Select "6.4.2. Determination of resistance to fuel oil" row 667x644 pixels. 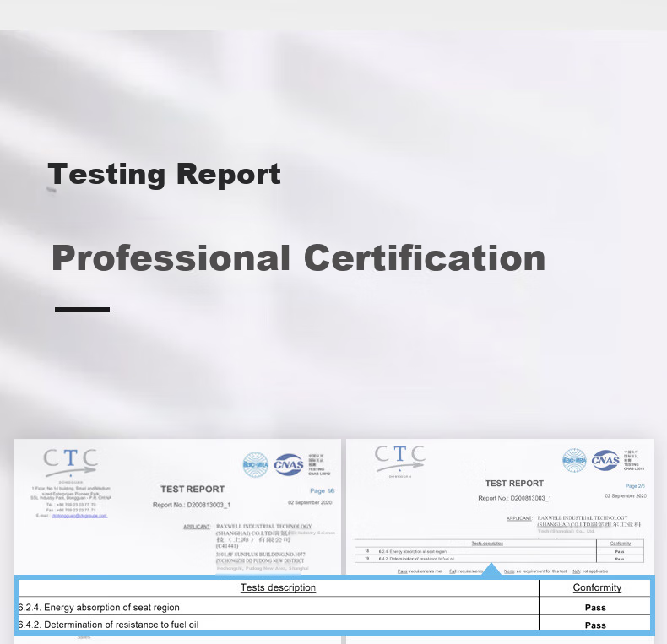[x=334, y=624]
